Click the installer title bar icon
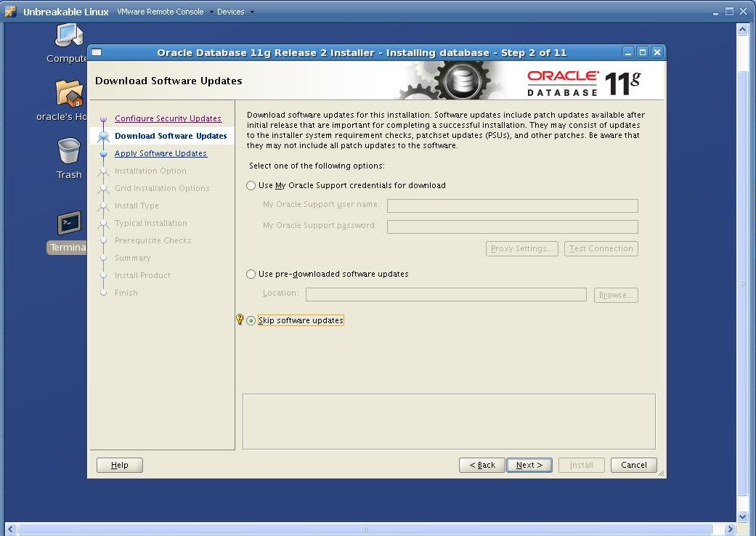The height and width of the screenshot is (536, 756). [97, 52]
